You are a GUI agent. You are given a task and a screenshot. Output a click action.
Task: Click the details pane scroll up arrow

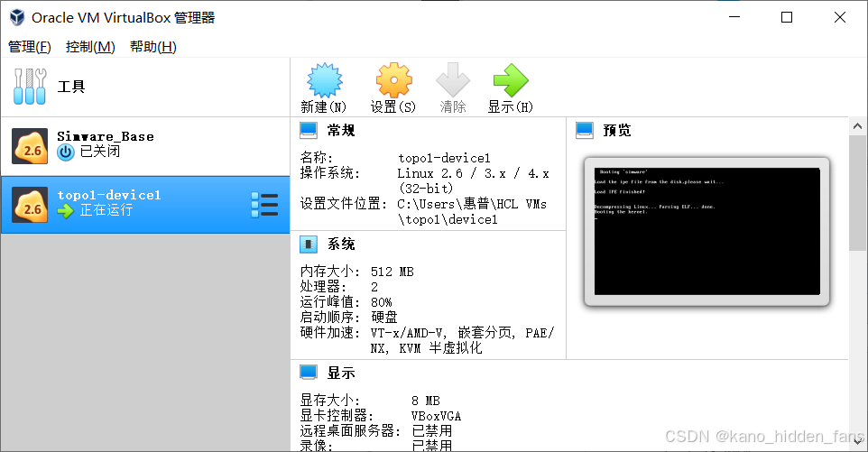(x=857, y=126)
